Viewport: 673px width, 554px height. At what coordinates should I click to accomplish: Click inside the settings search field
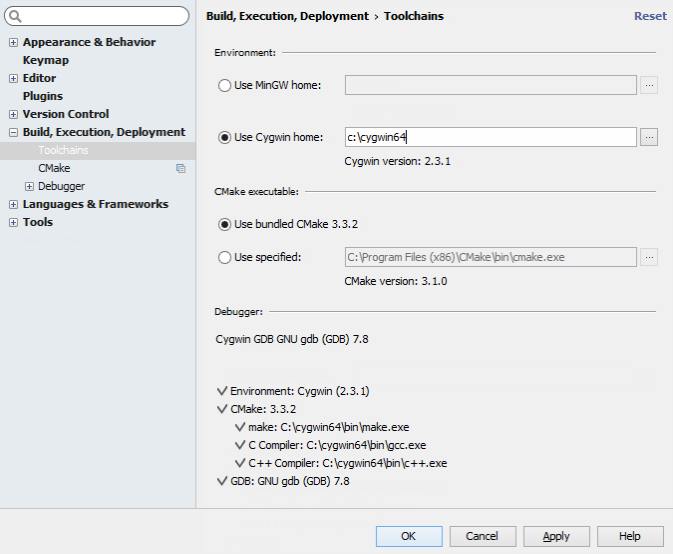105,17
